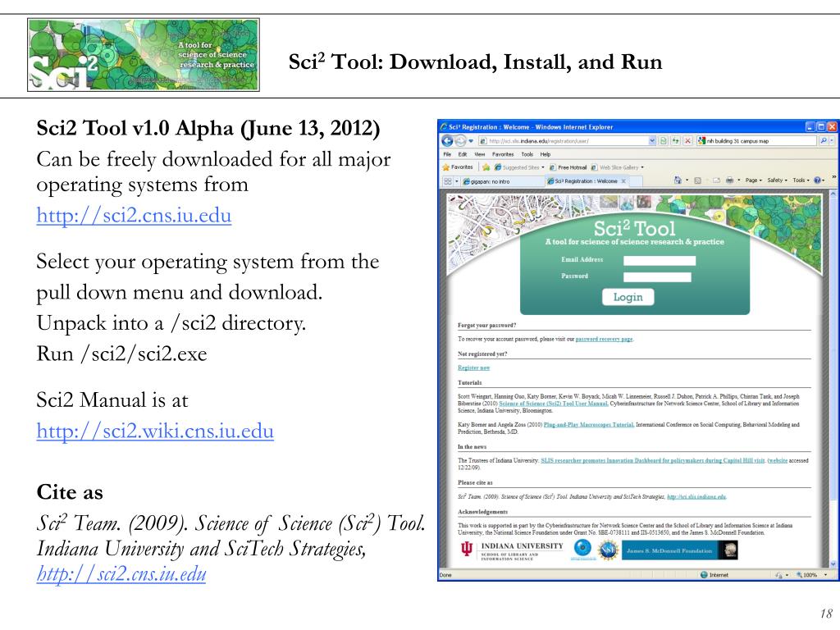Click the 'Register now' link
Screen dimensions: 840x630
point(473,367)
